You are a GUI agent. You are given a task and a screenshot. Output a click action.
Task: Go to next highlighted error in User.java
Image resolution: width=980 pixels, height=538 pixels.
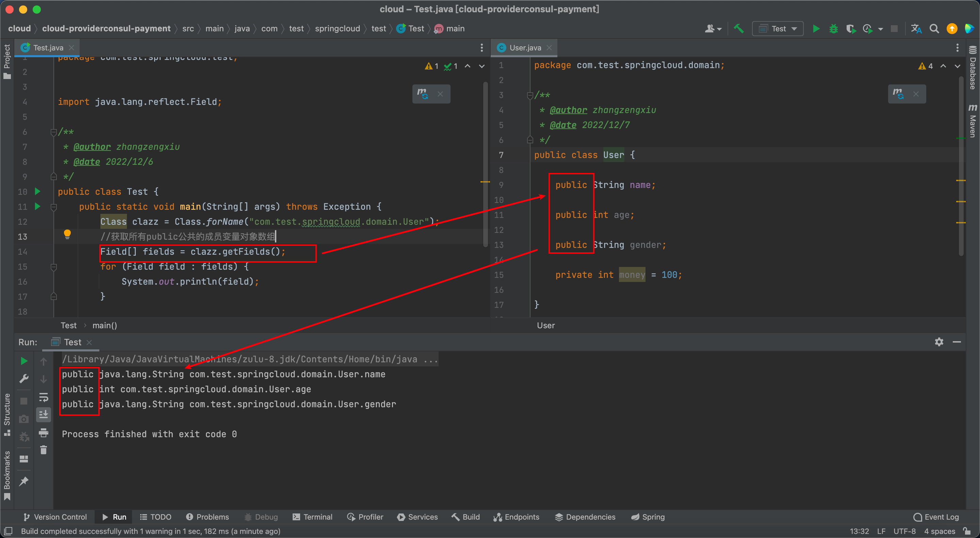958,66
